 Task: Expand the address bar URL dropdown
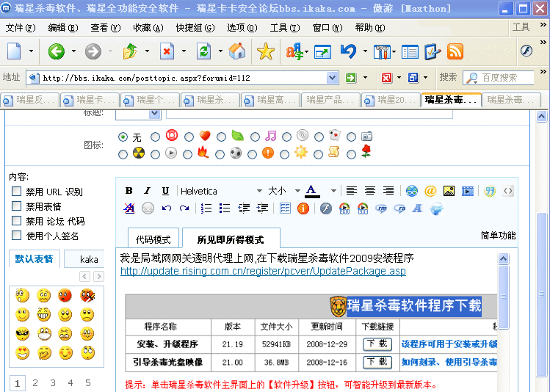(332, 77)
